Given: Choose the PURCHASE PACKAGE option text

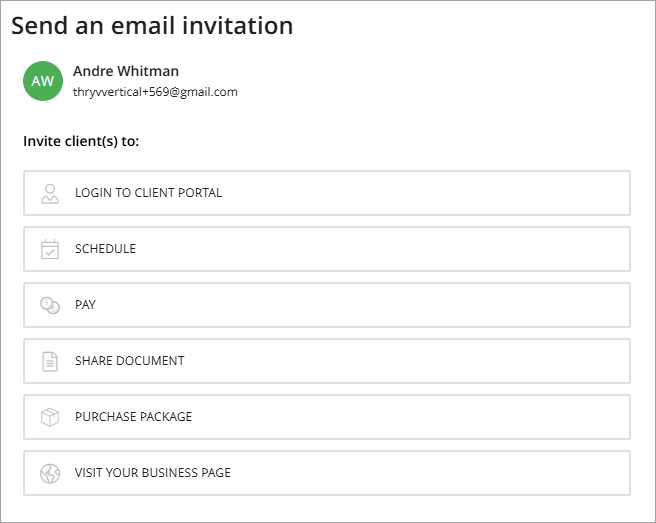Looking at the screenshot, I should click(133, 417).
